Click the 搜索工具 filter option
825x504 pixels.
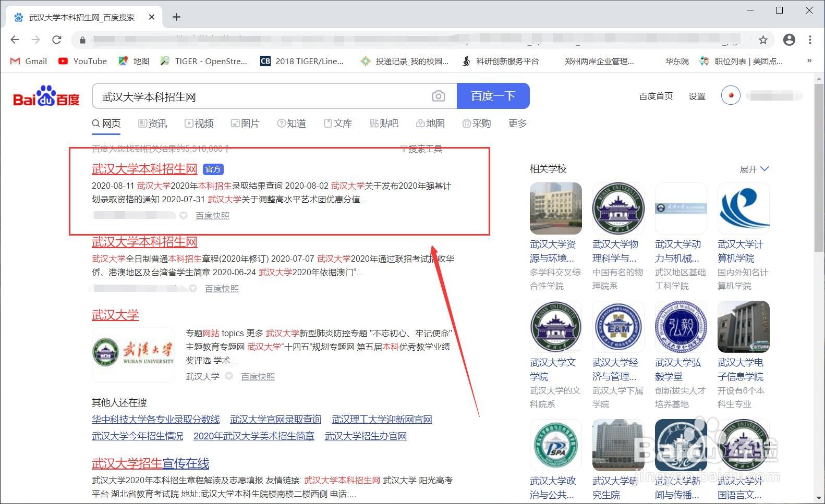tap(421, 149)
